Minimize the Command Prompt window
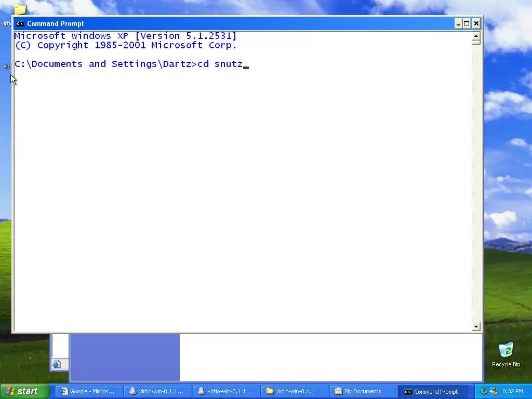The height and width of the screenshot is (399, 532). 458,23
